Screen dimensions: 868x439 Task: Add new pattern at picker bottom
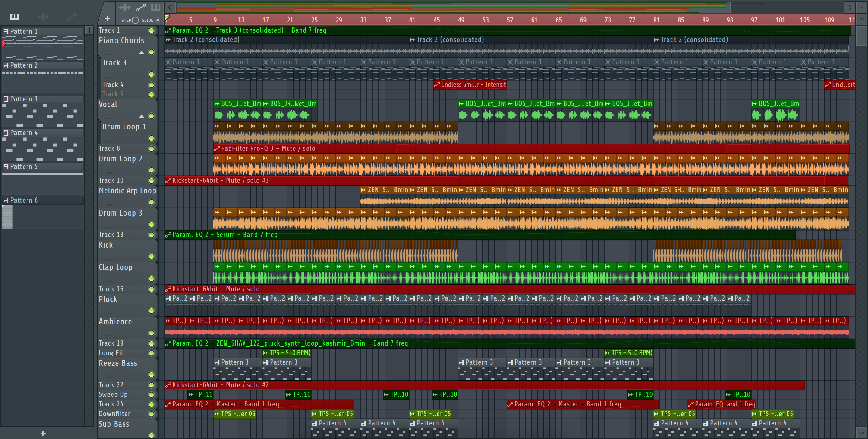[x=43, y=433]
